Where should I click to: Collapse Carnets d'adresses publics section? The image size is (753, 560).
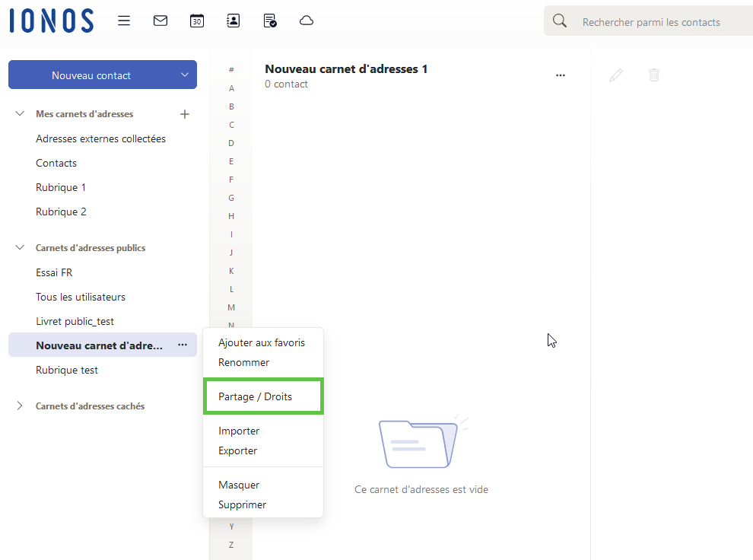[x=20, y=248]
